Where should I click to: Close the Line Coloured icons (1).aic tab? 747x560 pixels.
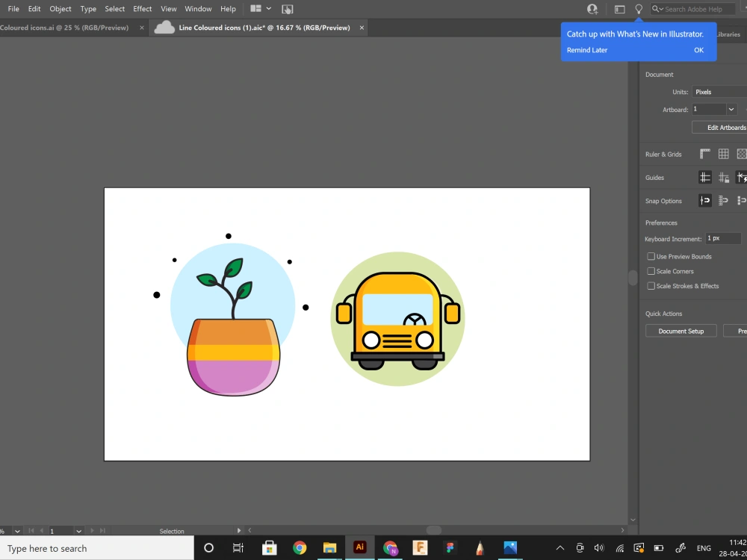point(362,28)
